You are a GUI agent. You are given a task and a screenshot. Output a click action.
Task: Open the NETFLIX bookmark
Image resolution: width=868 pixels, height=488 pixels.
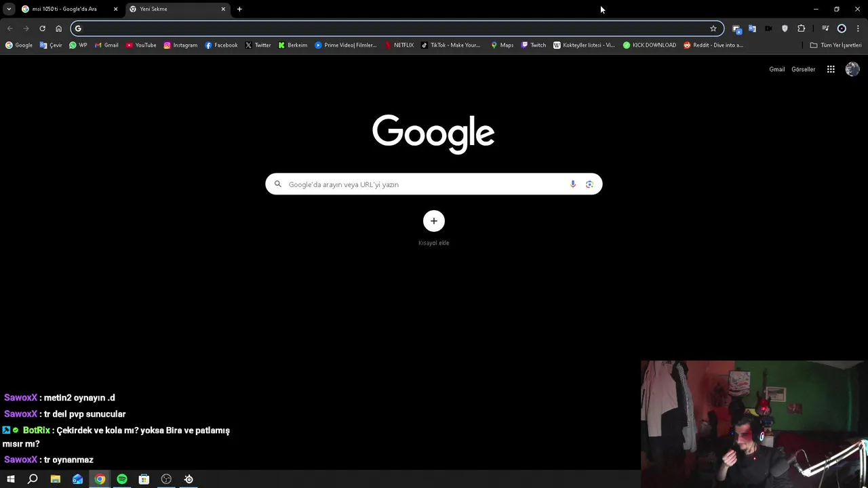[x=399, y=45]
